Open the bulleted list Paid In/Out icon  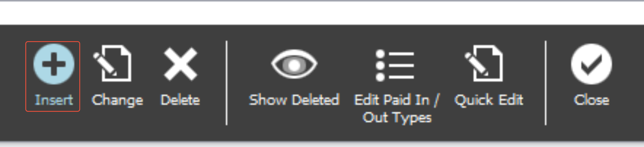[395, 66]
